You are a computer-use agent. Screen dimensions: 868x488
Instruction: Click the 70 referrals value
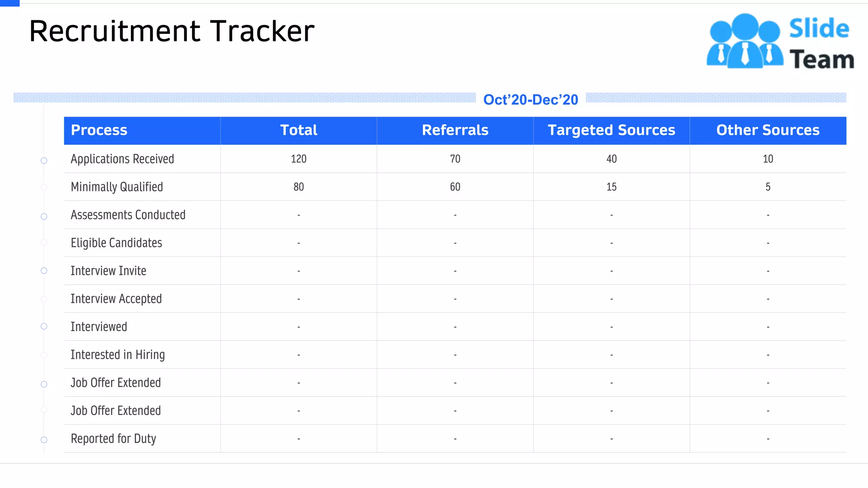[455, 159]
